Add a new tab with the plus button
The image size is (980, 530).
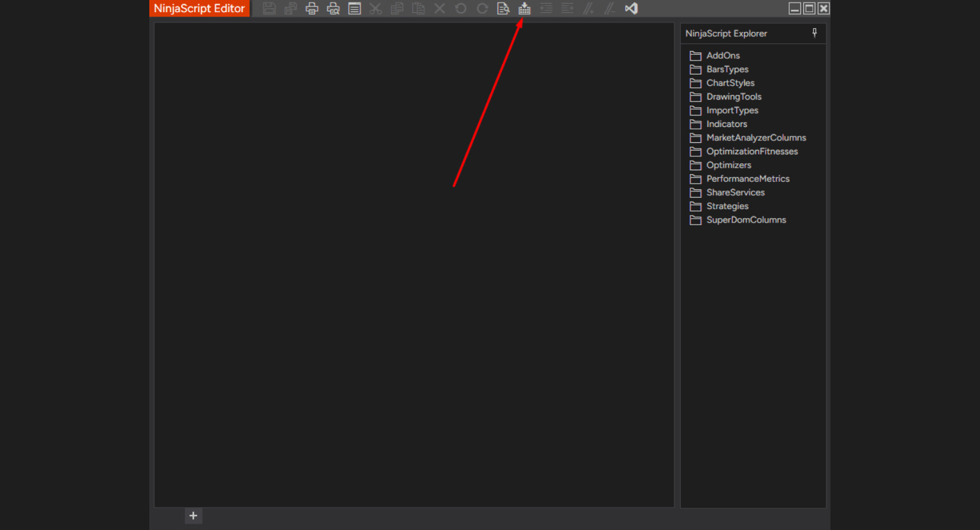pyautogui.click(x=193, y=515)
